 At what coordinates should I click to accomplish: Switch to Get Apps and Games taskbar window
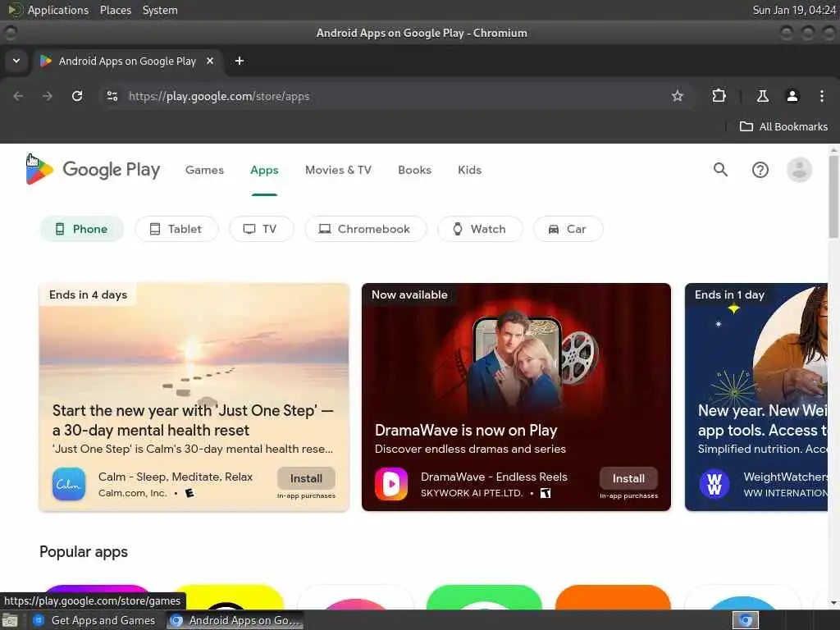point(95,621)
